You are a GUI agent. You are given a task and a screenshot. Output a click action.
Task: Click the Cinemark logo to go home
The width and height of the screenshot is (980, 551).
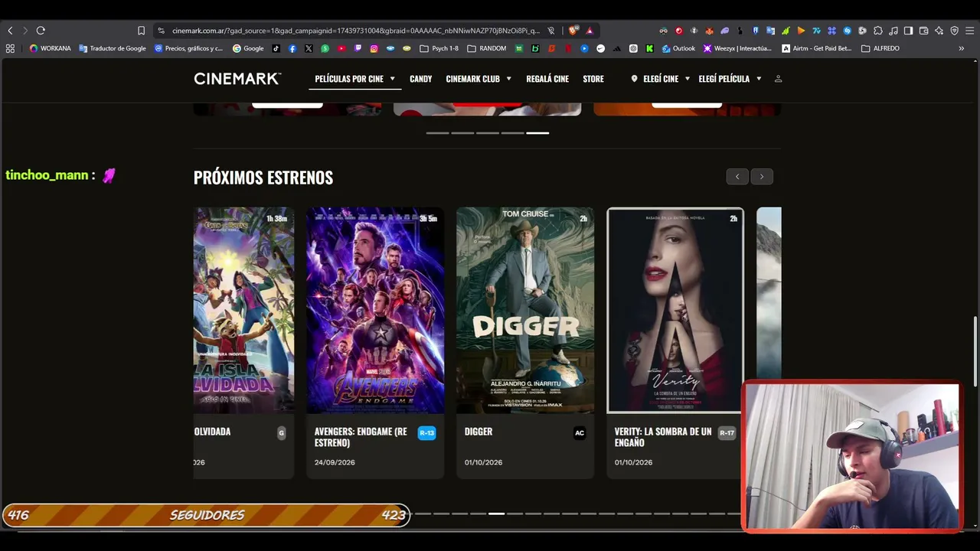pyautogui.click(x=237, y=79)
